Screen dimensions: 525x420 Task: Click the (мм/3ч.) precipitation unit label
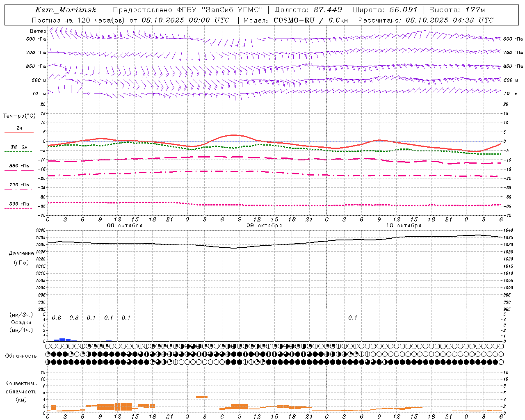pos(21,315)
